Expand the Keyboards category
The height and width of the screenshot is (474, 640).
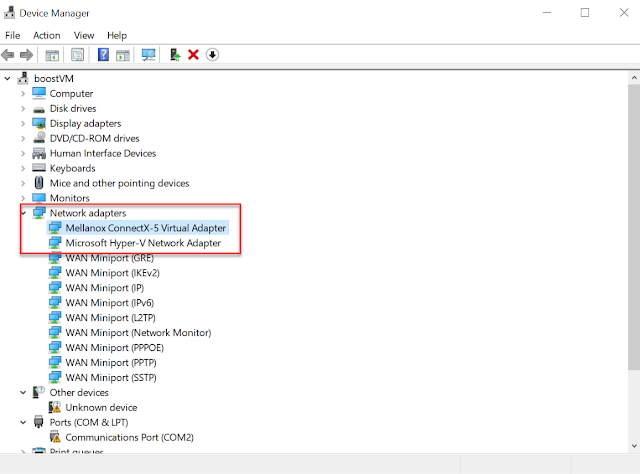23,168
